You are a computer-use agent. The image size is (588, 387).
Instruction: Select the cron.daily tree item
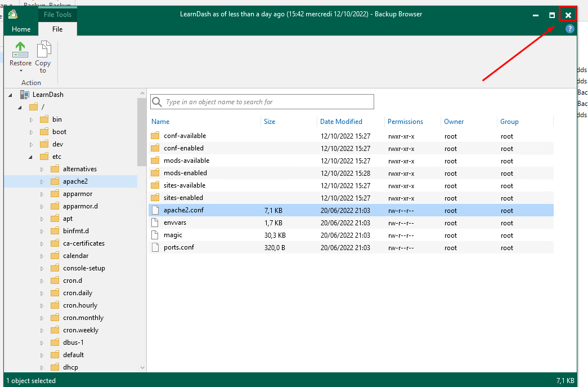click(78, 293)
